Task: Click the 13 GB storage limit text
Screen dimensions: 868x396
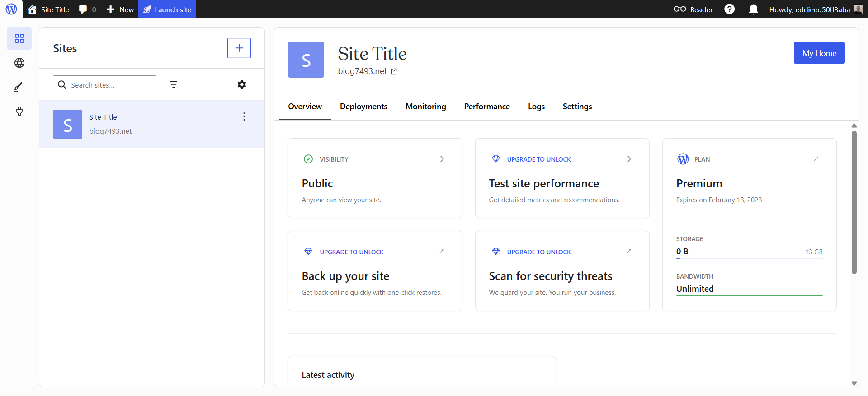Action: 814,252
